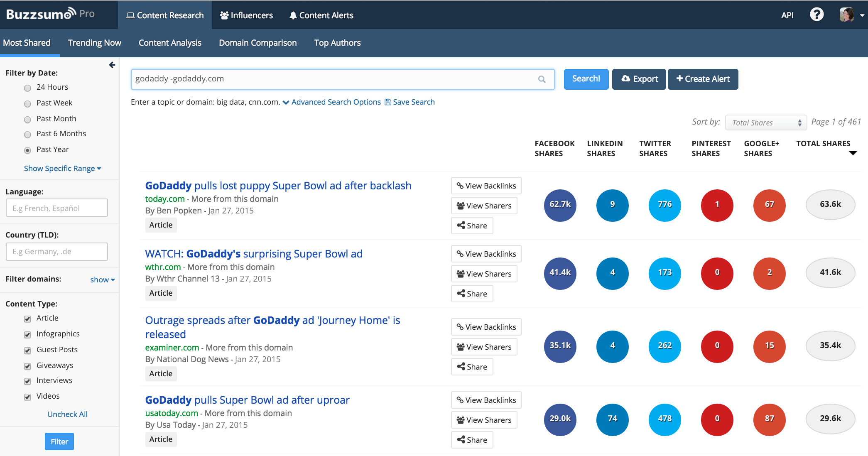
Task: Click the Export button
Action: (639, 79)
